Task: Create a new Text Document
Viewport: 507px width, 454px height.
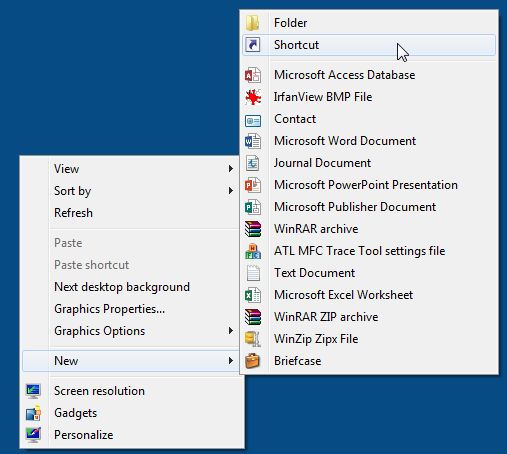Action: pos(369,273)
